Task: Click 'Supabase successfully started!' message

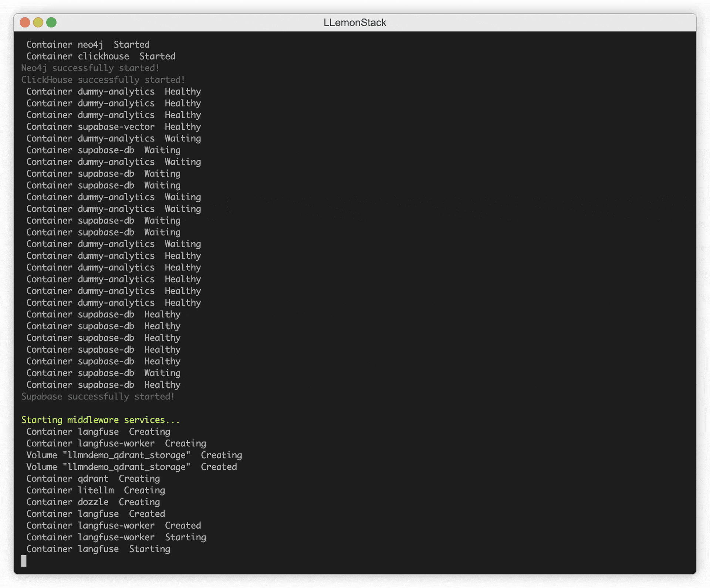Action: click(x=98, y=397)
